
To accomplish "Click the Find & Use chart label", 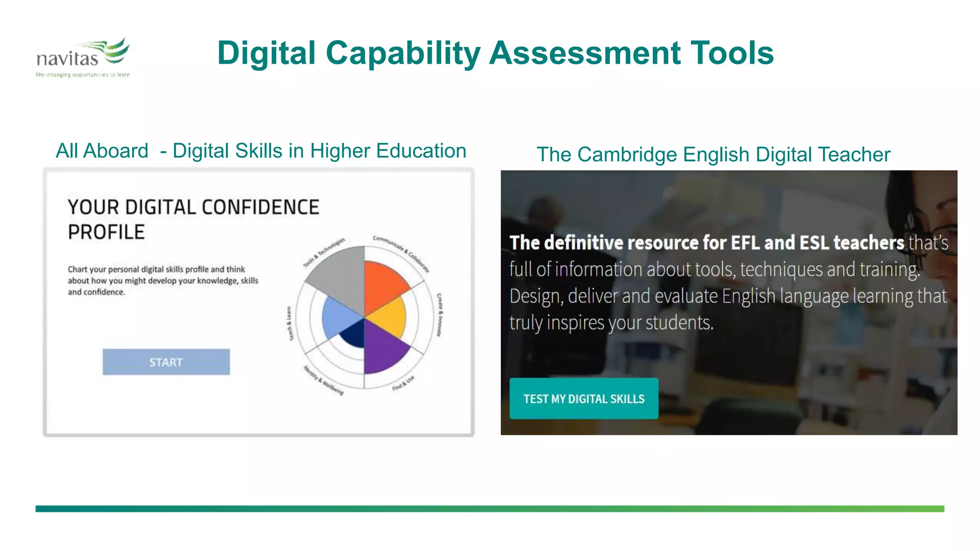I will [403, 384].
